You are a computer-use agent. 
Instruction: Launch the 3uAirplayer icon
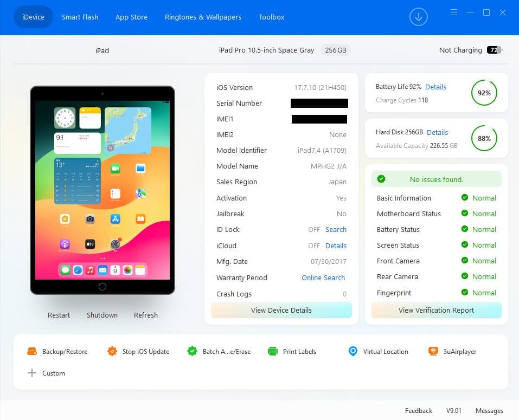coord(433,351)
